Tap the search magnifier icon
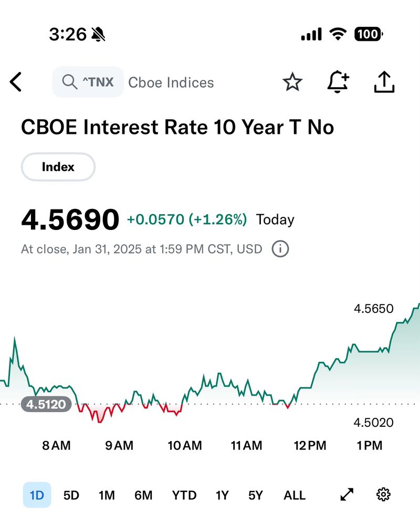This screenshot has height=525, width=420. tap(69, 82)
